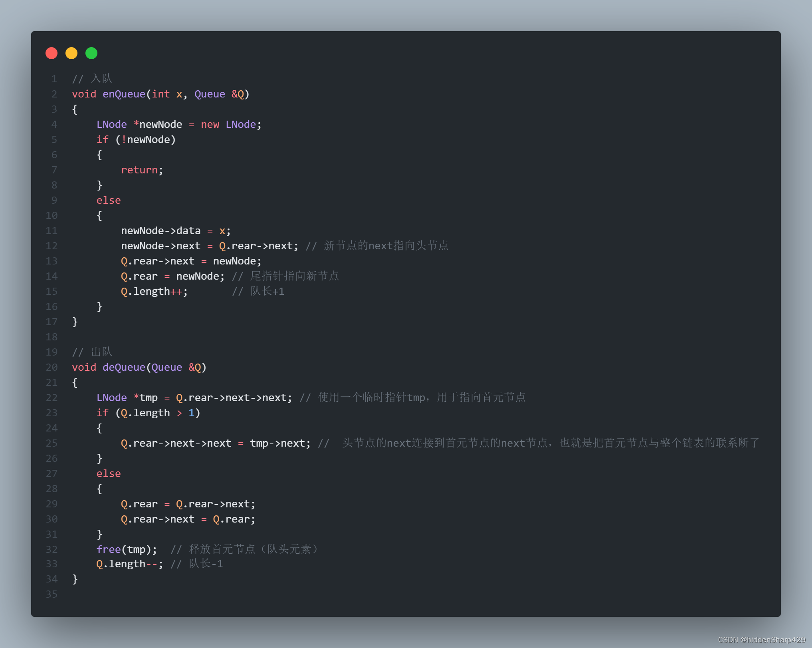Click comment '释放首元节点（队头元素）'
The height and width of the screenshot is (648, 812).
click(x=254, y=549)
